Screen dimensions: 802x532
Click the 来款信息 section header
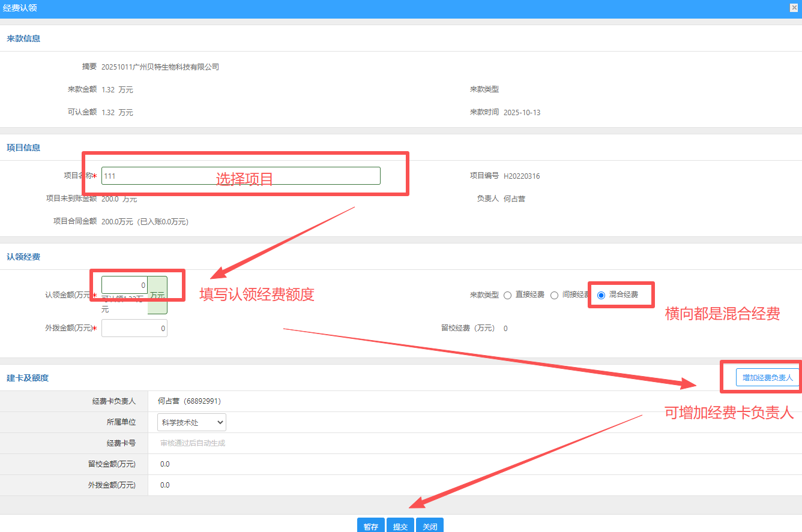(23, 38)
